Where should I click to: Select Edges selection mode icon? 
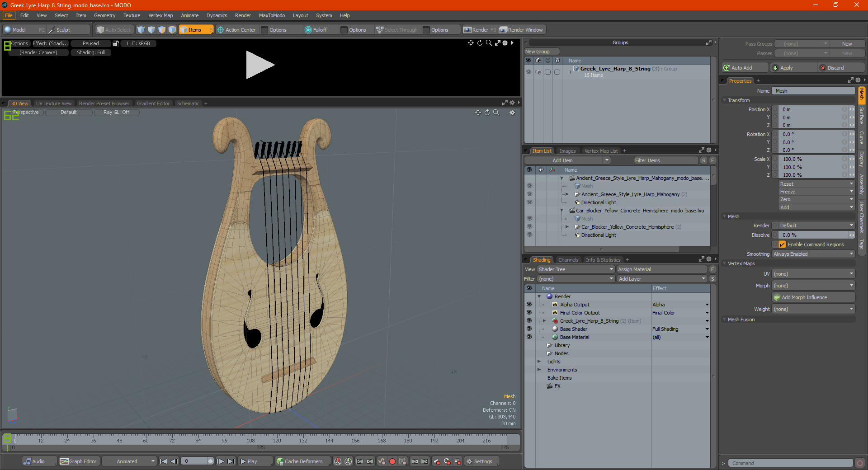click(151, 30)
